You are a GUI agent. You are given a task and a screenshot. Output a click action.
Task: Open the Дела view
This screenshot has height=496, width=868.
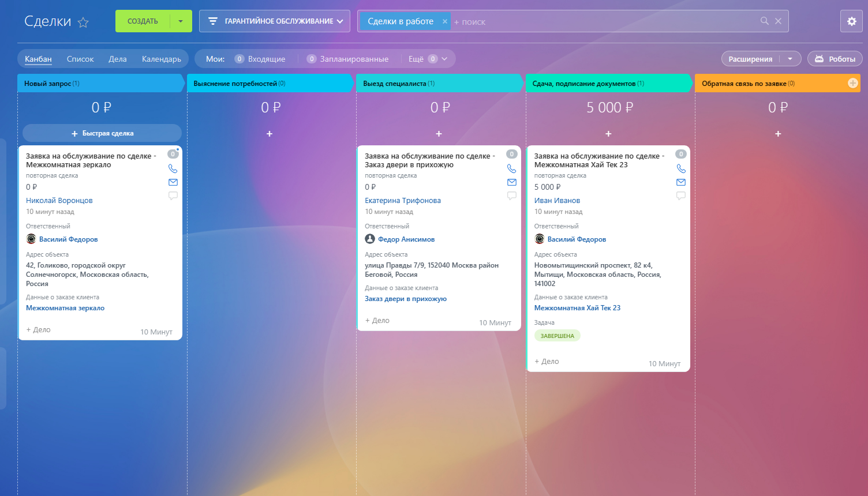(118, 59)
